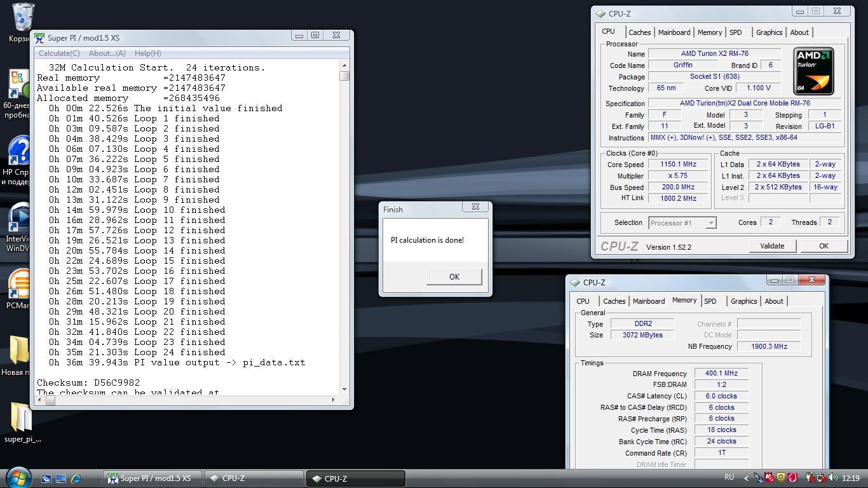
Task: Switch to Caches tab in upper CPU-Z
Action: [640, 32]
